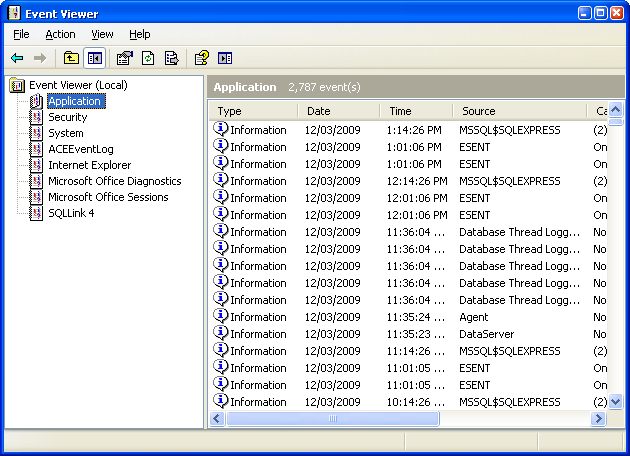630x456 pixels.
Task: Click the vertical scrollbar down arrow
Action: point(616,401)
